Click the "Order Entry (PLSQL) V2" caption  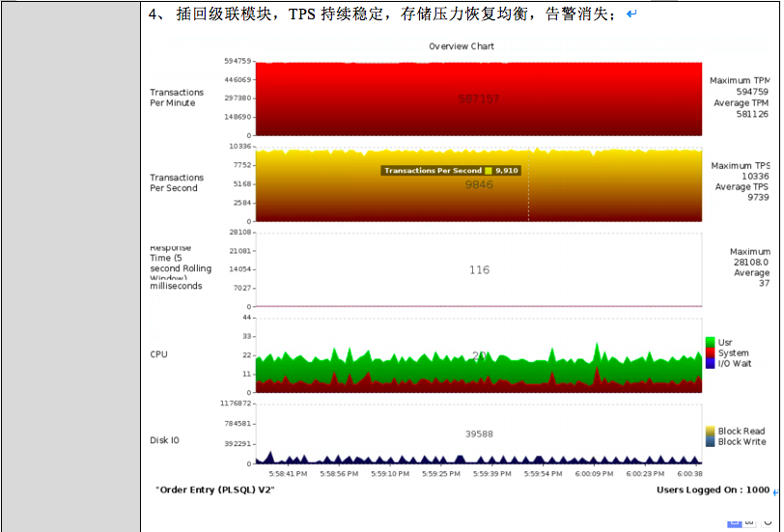(215, 490)
